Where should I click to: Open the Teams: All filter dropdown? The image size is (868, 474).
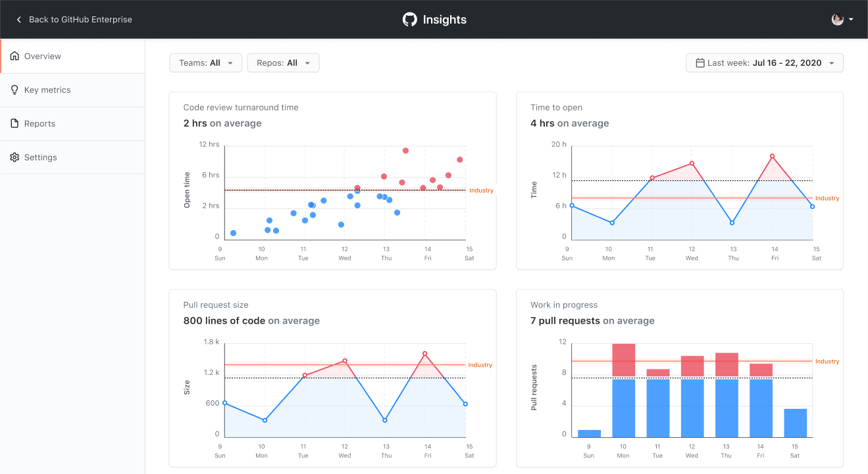tap(205, 62)
